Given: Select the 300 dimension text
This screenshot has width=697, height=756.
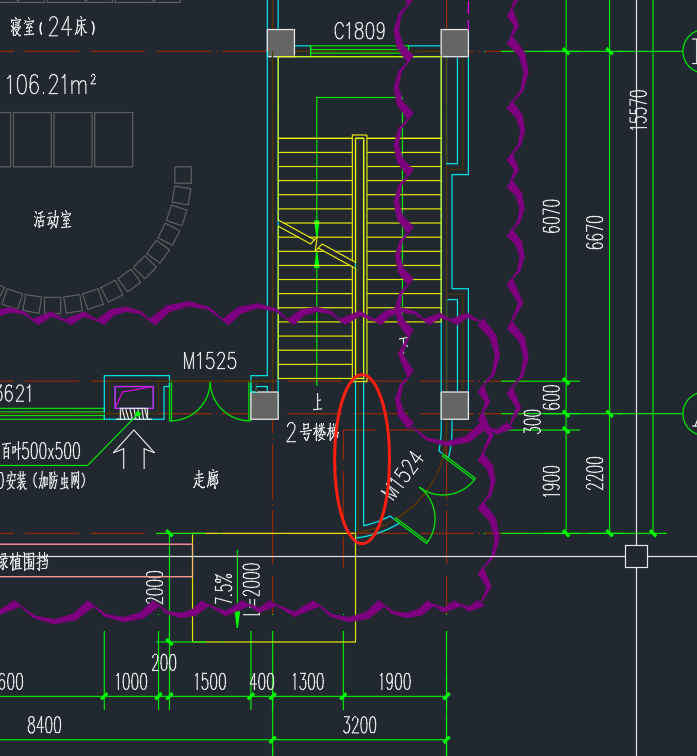Looking at the screenshot, I should tap(532, 421).
